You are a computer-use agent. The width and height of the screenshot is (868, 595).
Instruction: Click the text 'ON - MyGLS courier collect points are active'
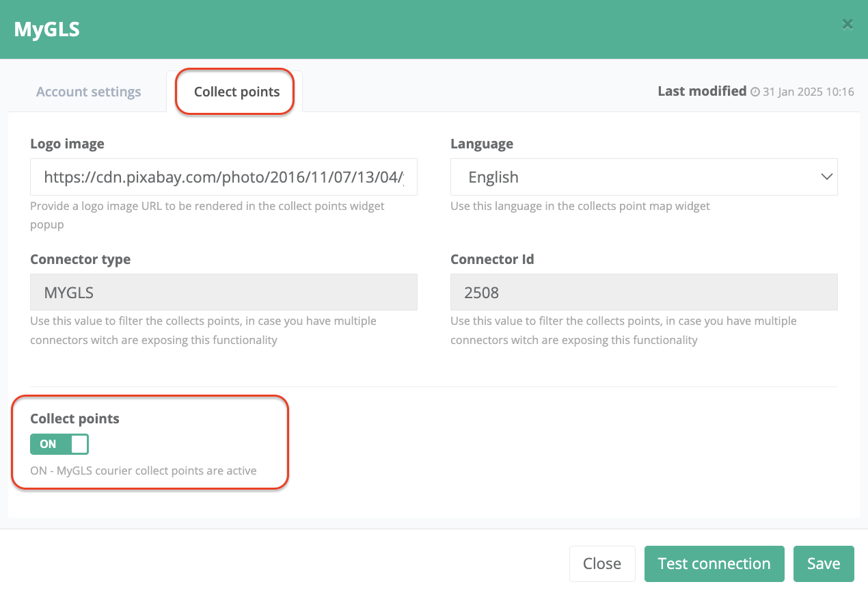(144, 471)
